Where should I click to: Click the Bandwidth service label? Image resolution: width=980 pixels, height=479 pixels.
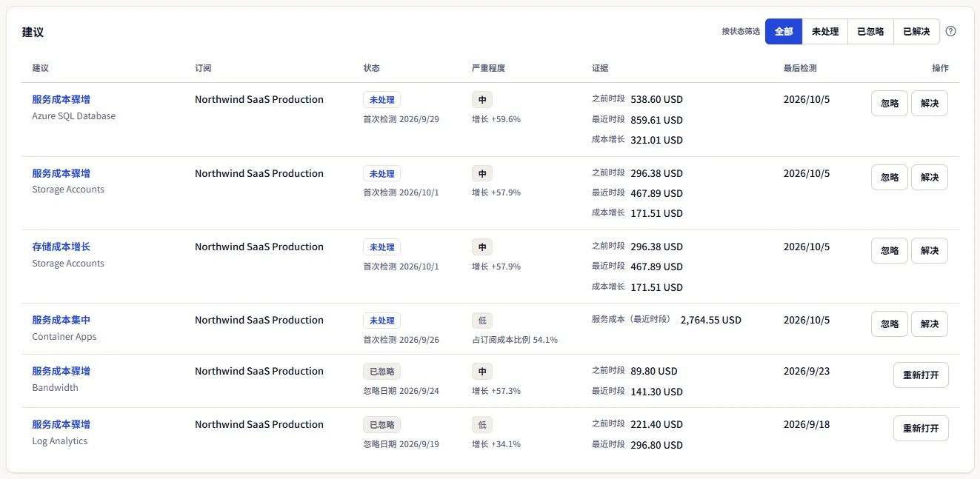[55, 388]
